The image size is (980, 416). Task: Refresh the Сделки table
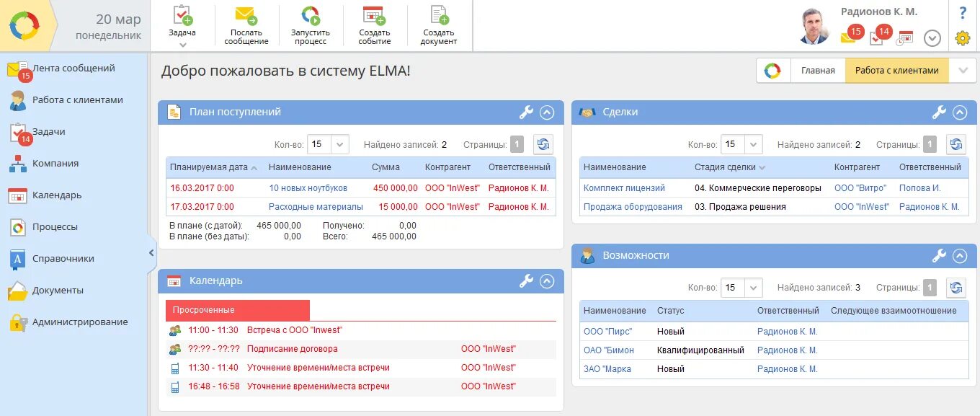click(x=956, y=144)
